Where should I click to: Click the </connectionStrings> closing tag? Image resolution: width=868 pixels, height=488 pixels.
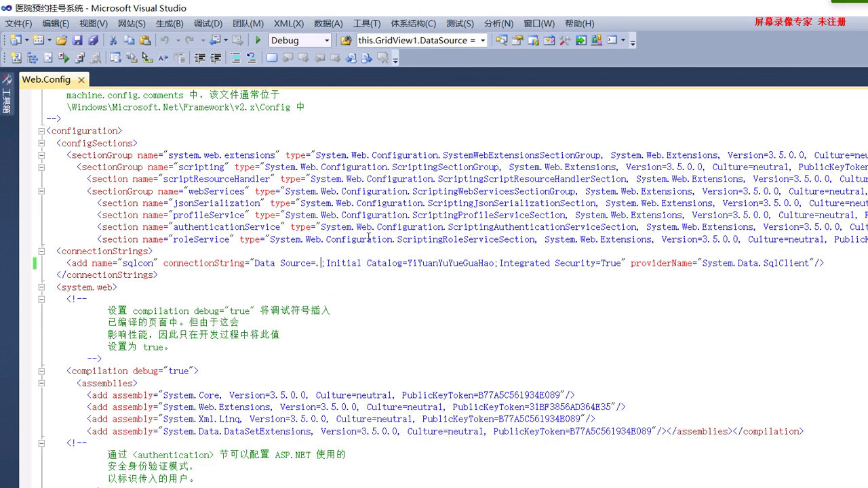tap(107, 275)
